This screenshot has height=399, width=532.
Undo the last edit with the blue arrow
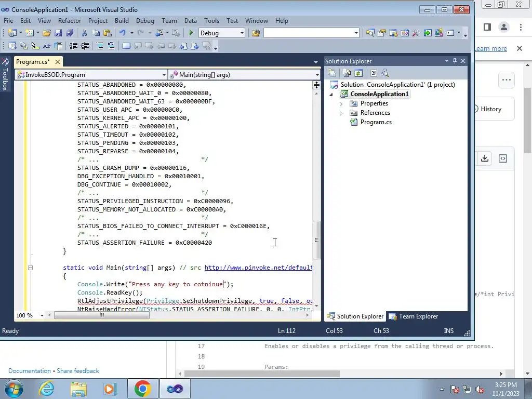click(122, 33)
